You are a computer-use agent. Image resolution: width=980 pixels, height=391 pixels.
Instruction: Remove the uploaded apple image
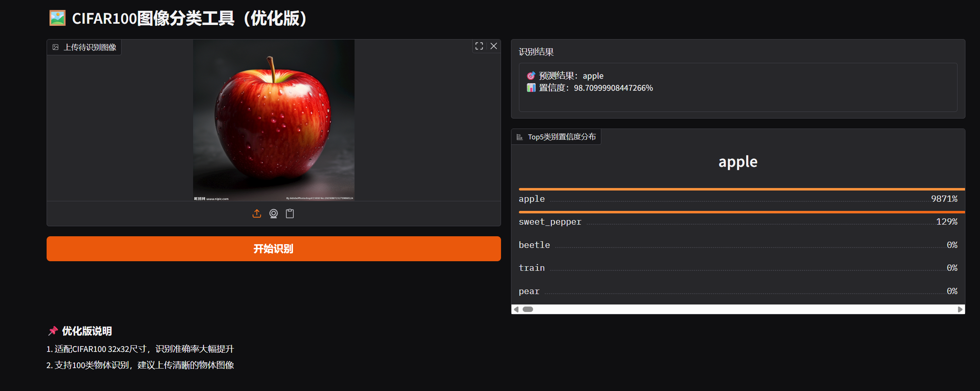coord(494,46)
